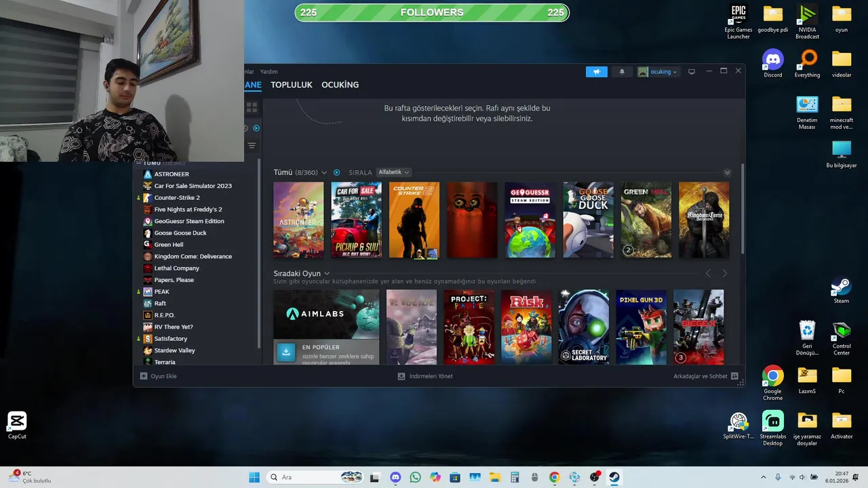The width and height of the screenshot is (868, 488).
Task: Show hidden system tray icons chevron
Action: tap(764, 477)
